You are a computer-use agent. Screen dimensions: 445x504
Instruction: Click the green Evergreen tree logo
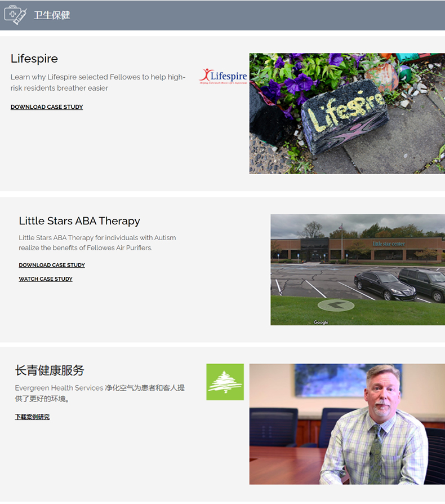point(225,382)
